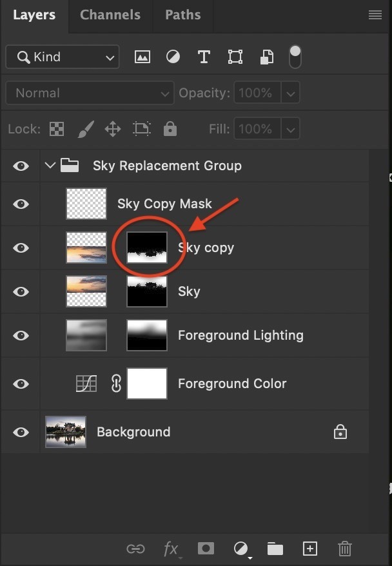
Task: Toggle visibility of Foreground Lighting layer
Action: coord(21,335)
